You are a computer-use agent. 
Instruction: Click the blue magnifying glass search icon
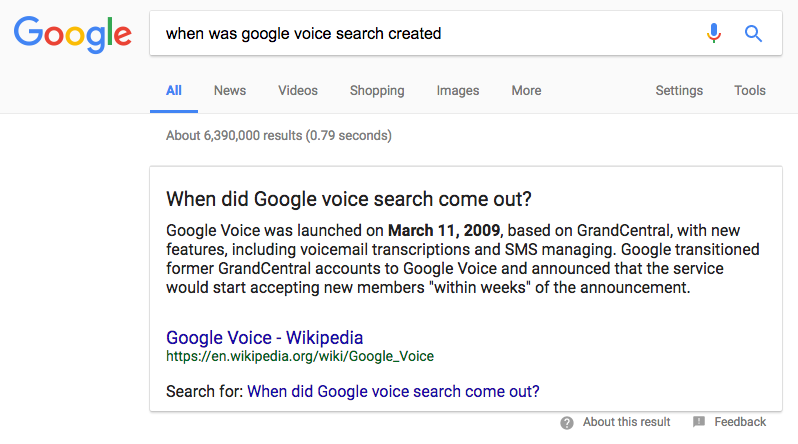click(x=753, y=34)
